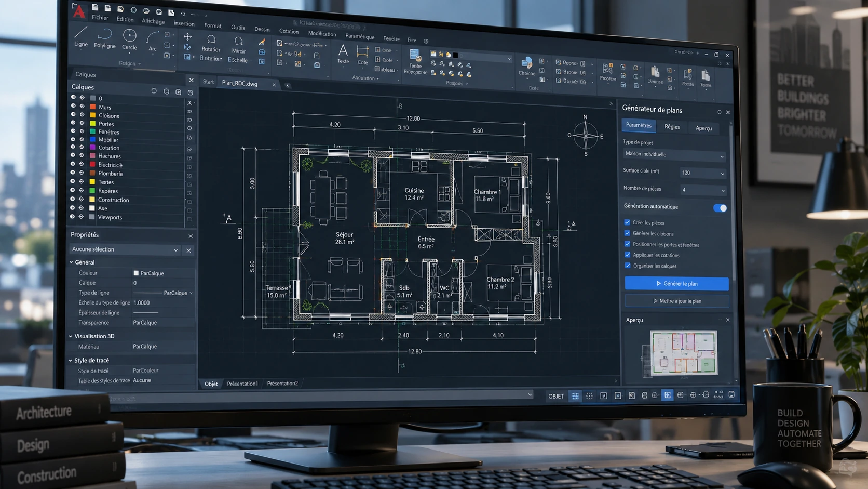The height and width of the screenshot is (489, 868).
Task: Activate the Miroir tool
Action: click(238, 45)
